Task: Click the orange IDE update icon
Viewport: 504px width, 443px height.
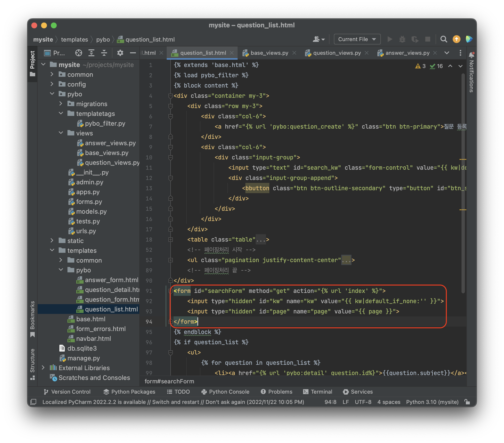Action: click(456, 39)
